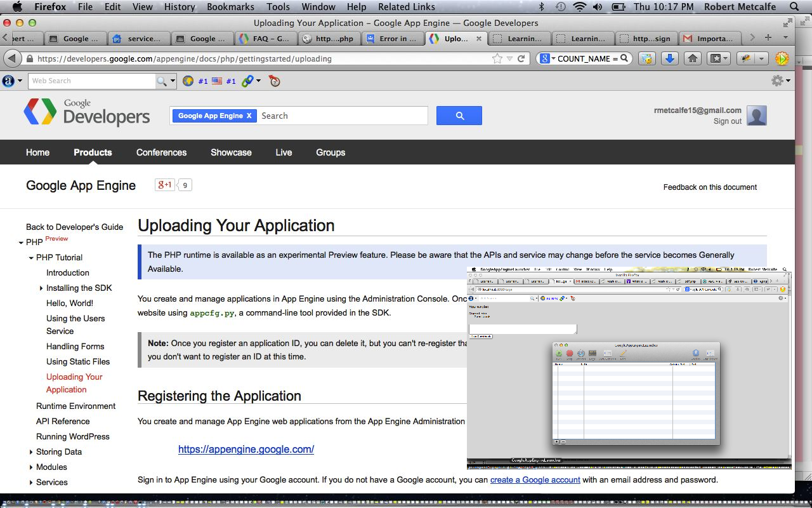Expand the Storing Data sidebar section
Image resolution: width=812 pixels, height=508 pixels.
pos(31,452)
